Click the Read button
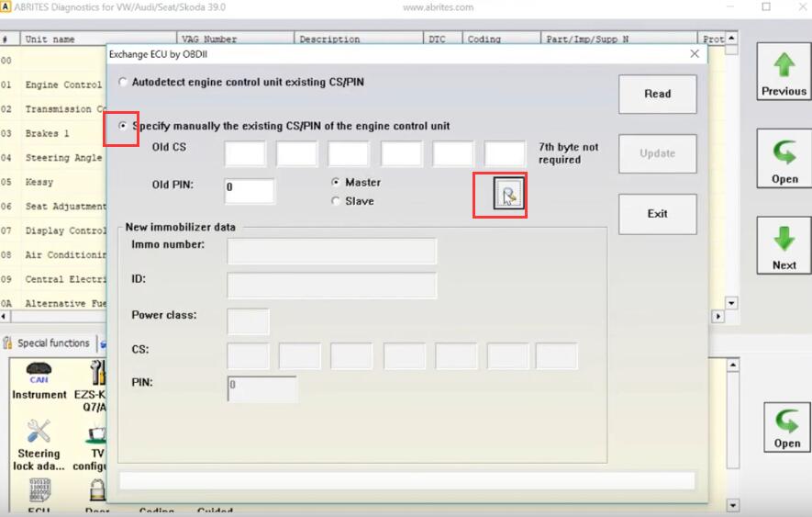This screenshot has width=812, height=517. 657,94
